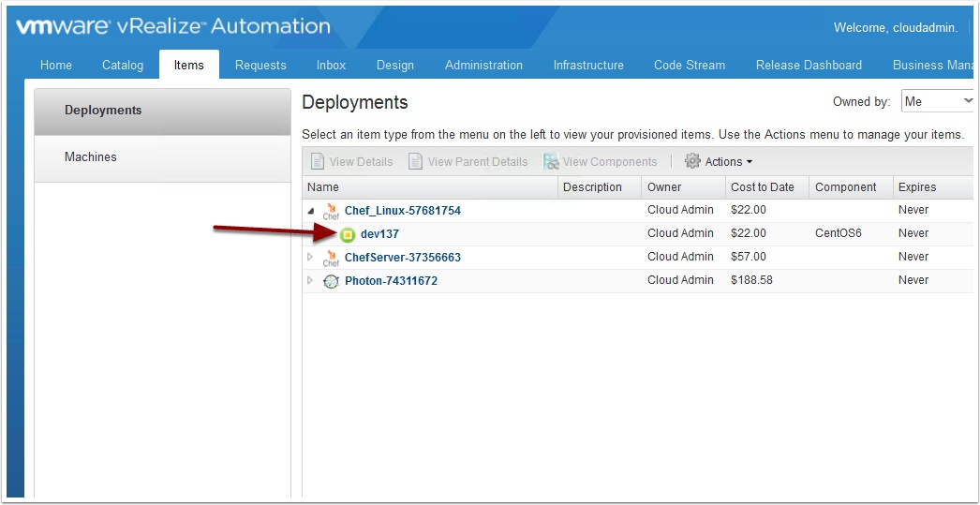The width and height of the screenshot is (980, 505).
Task: Select Deployments in the left menu
Action: (162, 111)
